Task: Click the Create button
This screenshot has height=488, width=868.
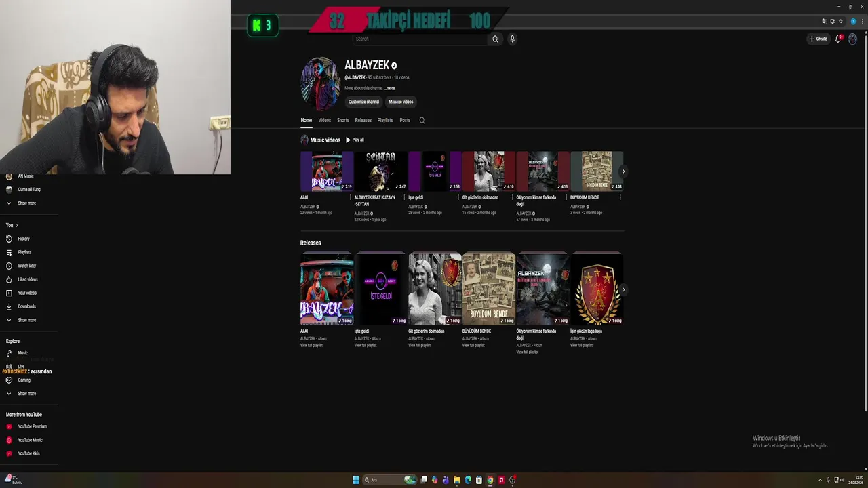Action: click(x=818, y=39)
